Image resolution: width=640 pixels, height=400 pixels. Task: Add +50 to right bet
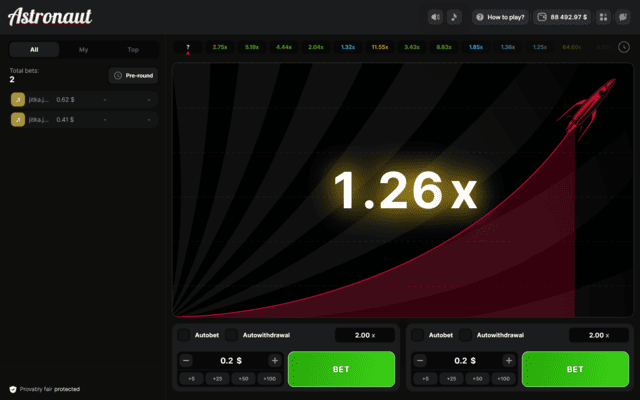[478, 379]
